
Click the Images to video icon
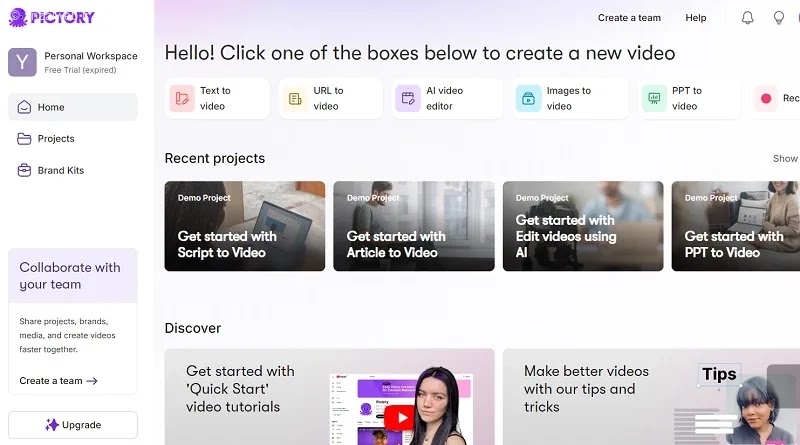(528, 98)
